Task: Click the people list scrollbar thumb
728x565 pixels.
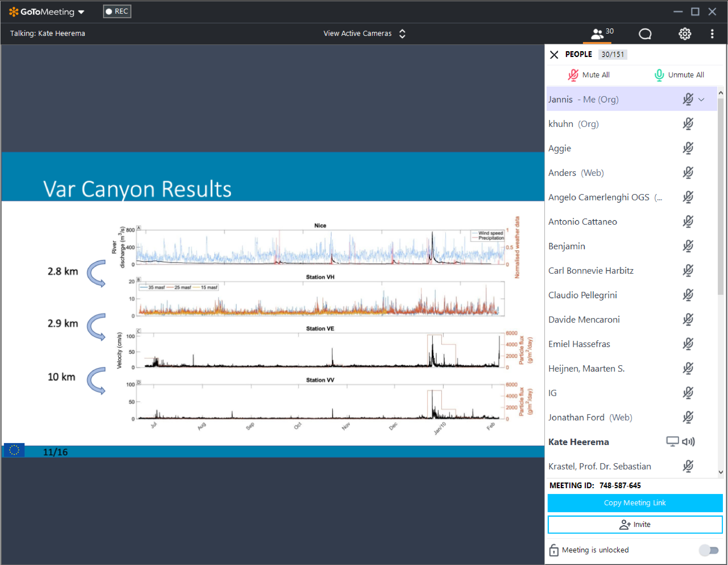Action: pyautogui.click(x=720, y=196)
